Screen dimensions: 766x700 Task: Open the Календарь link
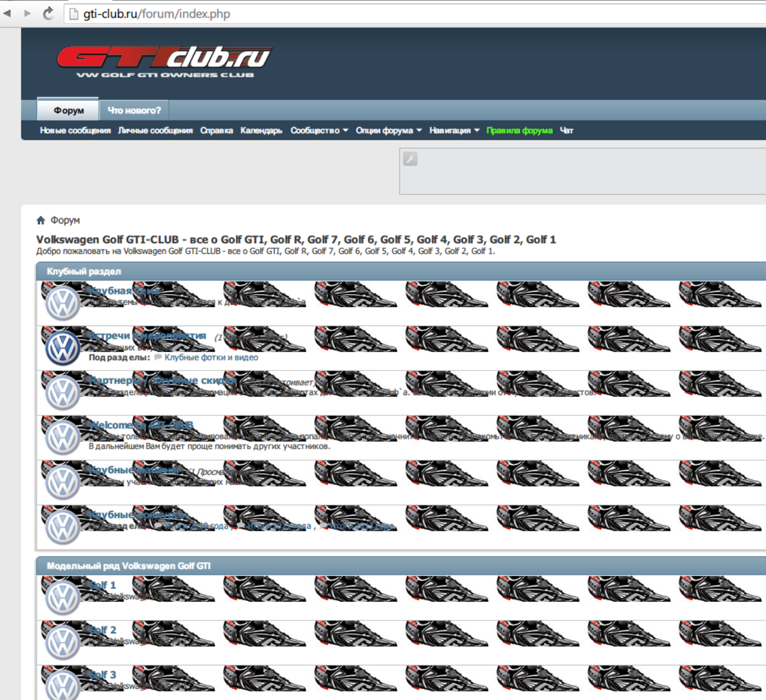261,131
